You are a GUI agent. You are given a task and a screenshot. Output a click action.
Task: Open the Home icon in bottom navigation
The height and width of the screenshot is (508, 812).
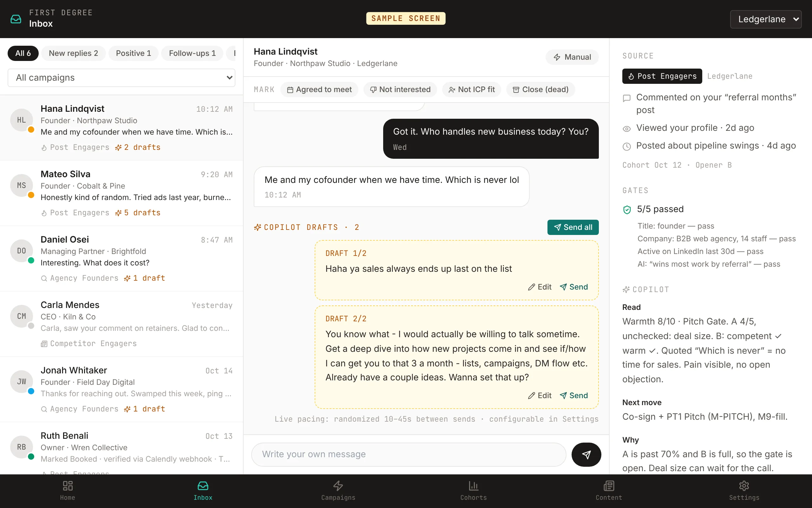pyautogui.click(x=68, y=485)
